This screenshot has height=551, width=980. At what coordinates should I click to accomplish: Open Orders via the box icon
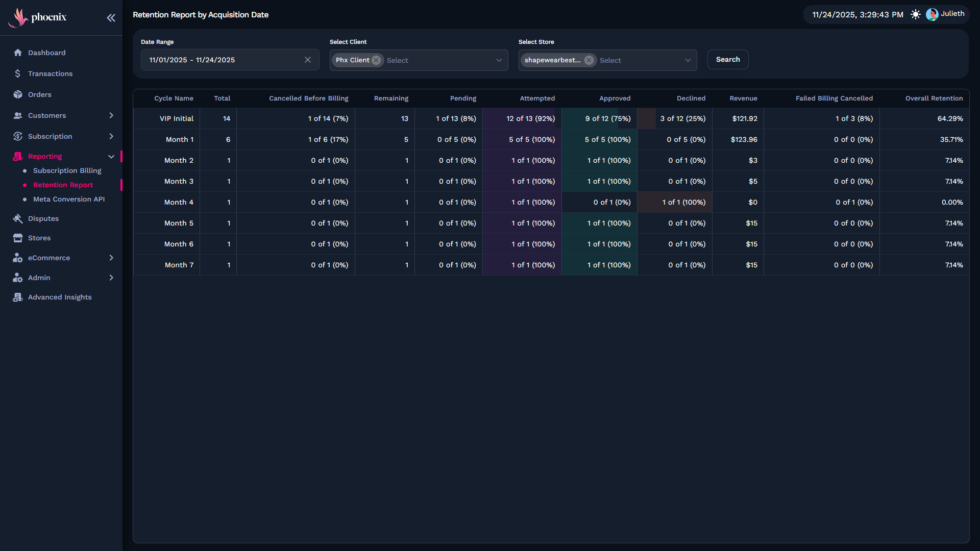click(x=18, y=94)
